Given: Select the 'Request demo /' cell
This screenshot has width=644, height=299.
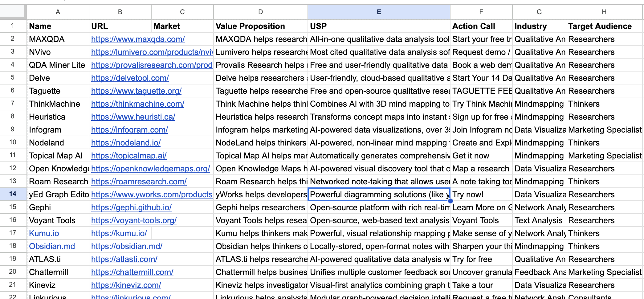Looking at the screenshot, I should (x=481, y=52).
